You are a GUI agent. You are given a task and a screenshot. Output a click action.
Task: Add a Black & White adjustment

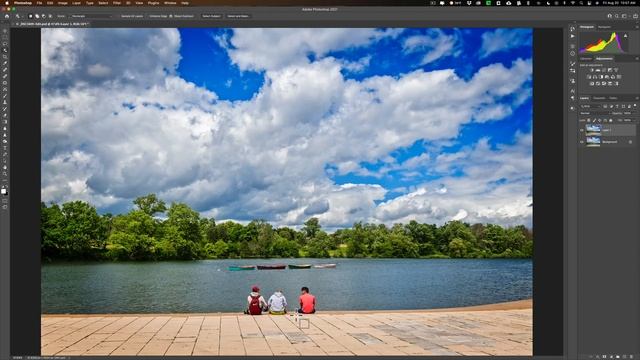coord(601,77)
